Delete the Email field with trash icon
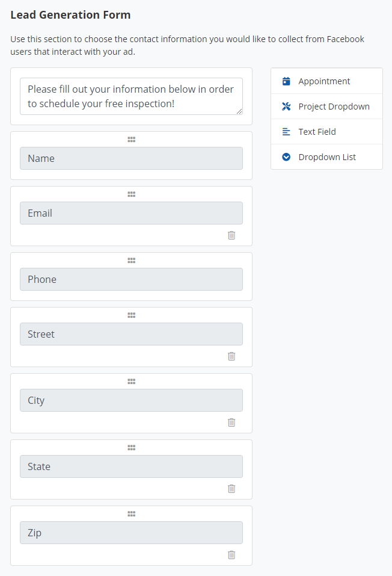 pyautogui.click(x=231, y=235)
